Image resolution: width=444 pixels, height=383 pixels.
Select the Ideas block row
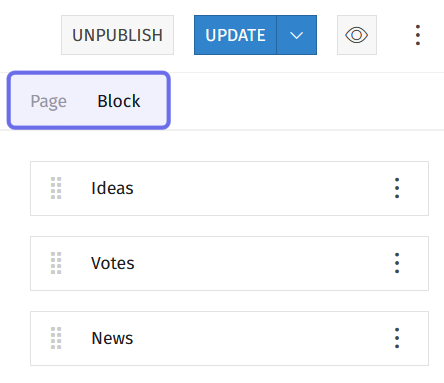[229, 189]
